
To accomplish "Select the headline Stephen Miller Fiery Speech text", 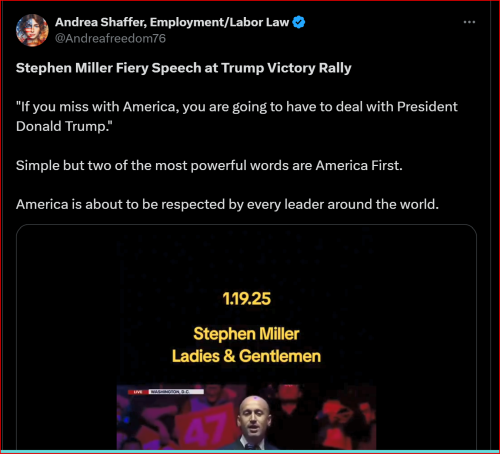I will pos(184,68).
